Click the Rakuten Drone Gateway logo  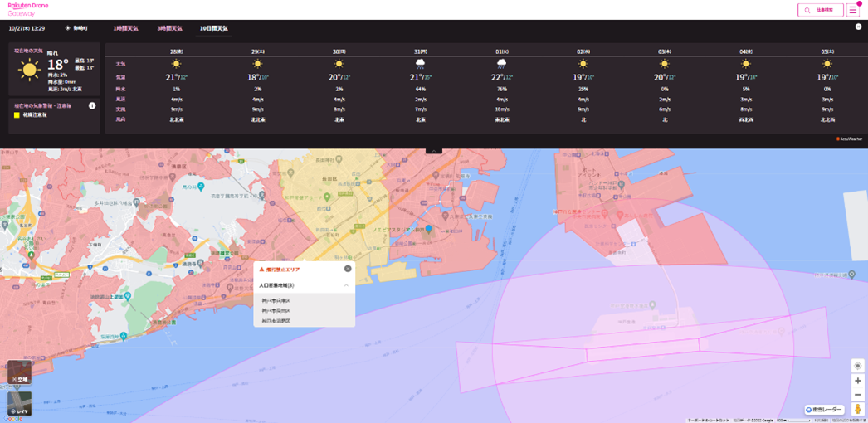pos(27,9)
